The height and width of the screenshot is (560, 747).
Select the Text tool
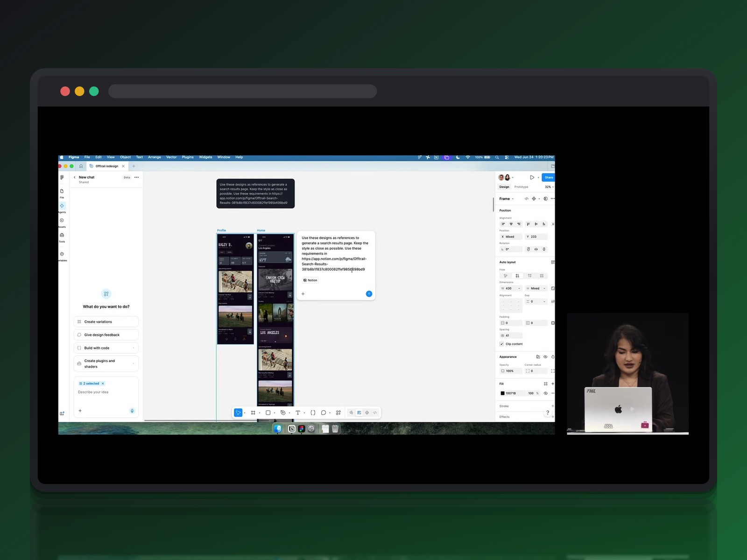298,413
